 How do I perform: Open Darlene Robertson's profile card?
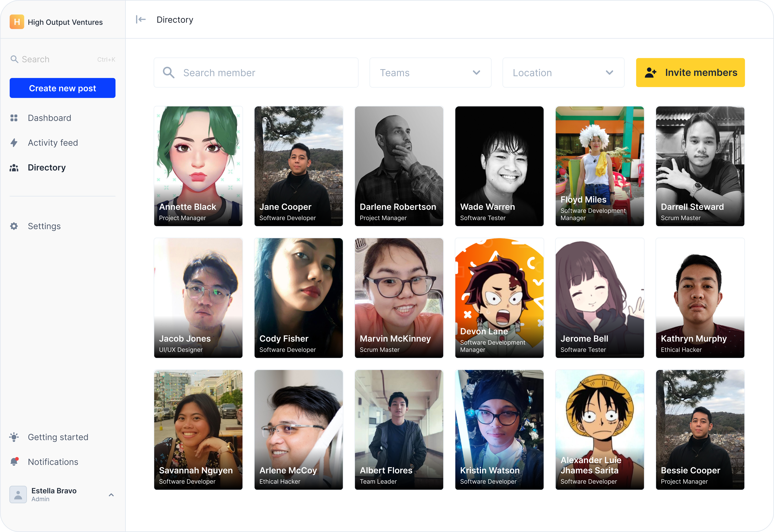[399, 166]
